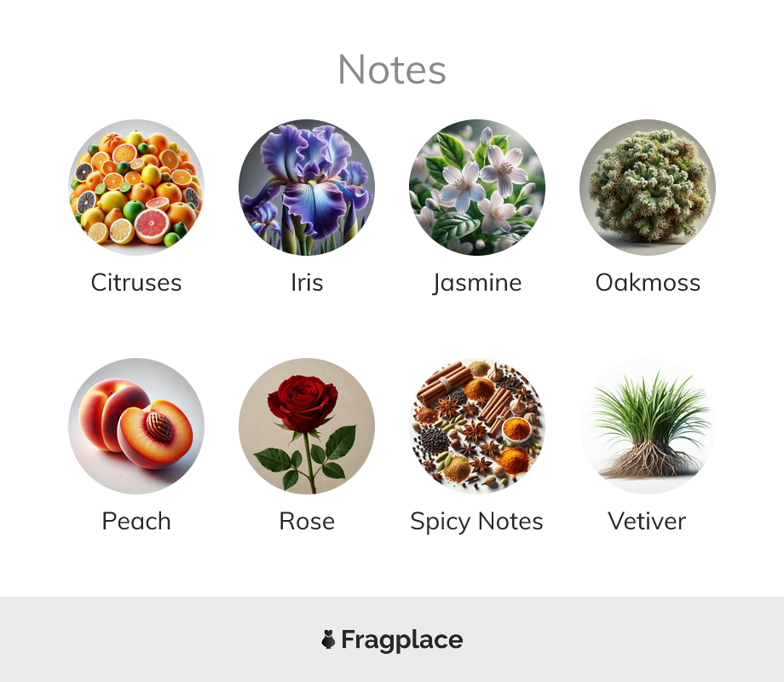The image size is (784, 682).
Task: Click the Vetiver text label
Action: point(647,521)
